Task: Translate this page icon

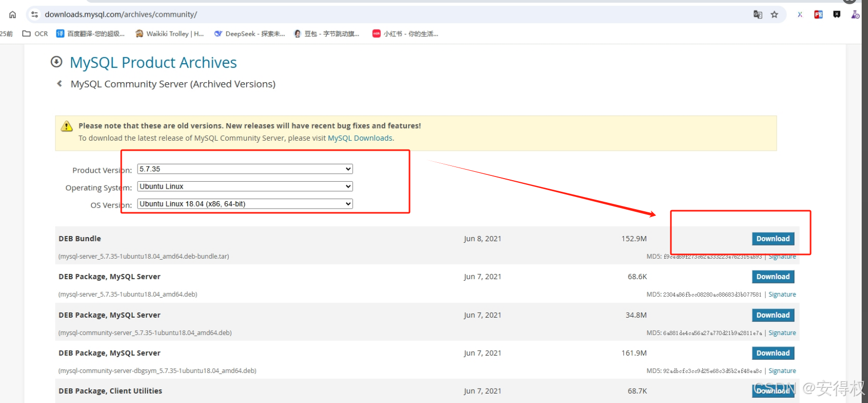Action: [x=758, y=15]
